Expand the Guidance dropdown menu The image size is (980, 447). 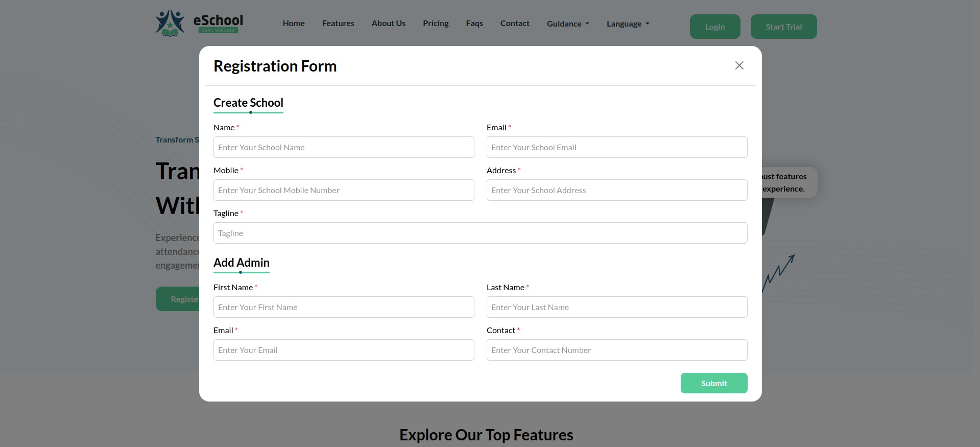click(x=567, y=23)
